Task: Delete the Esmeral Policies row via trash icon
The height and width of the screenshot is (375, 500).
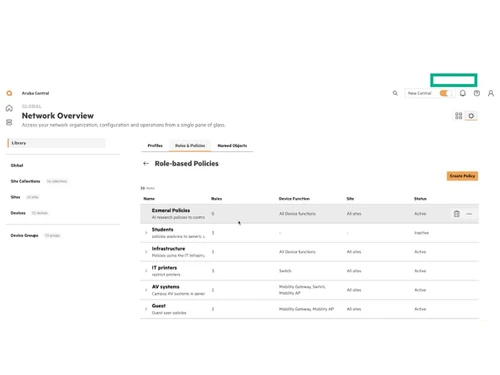Action: point(457,214)
